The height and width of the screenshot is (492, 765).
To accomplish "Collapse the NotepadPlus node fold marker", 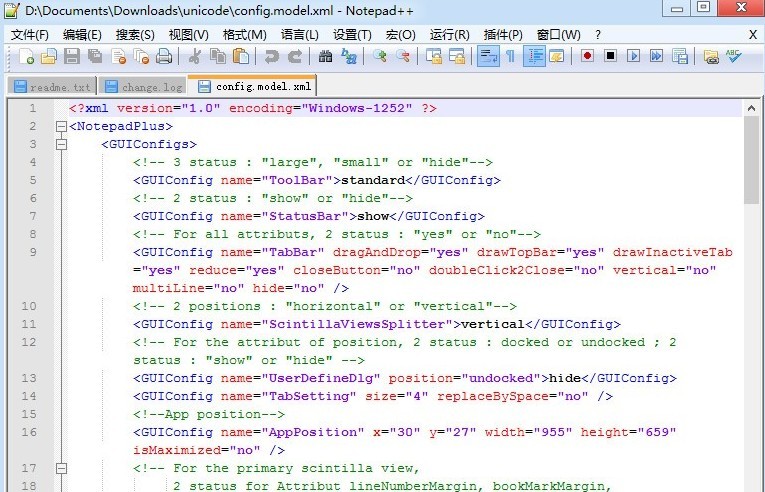I will (x=61, y=127).
